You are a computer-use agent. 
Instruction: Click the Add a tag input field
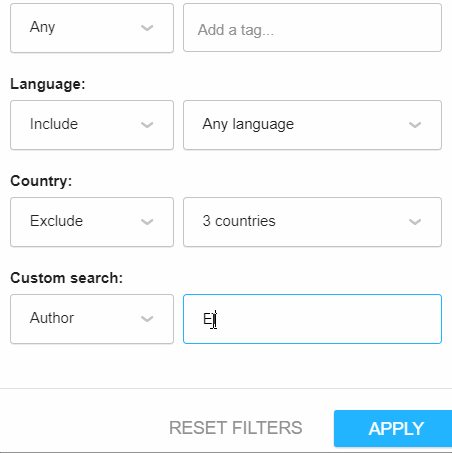coord(312,28)
